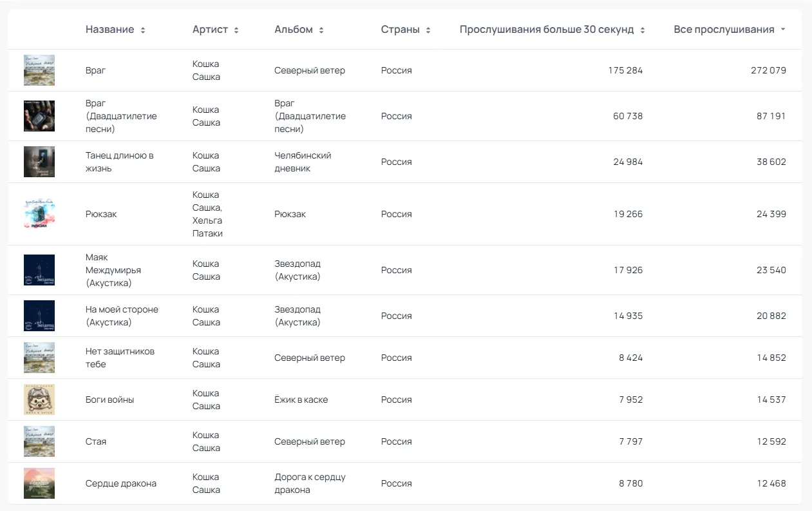Click the sort arrows next to Артист
The image size is (812, 511).
(236, 30)
